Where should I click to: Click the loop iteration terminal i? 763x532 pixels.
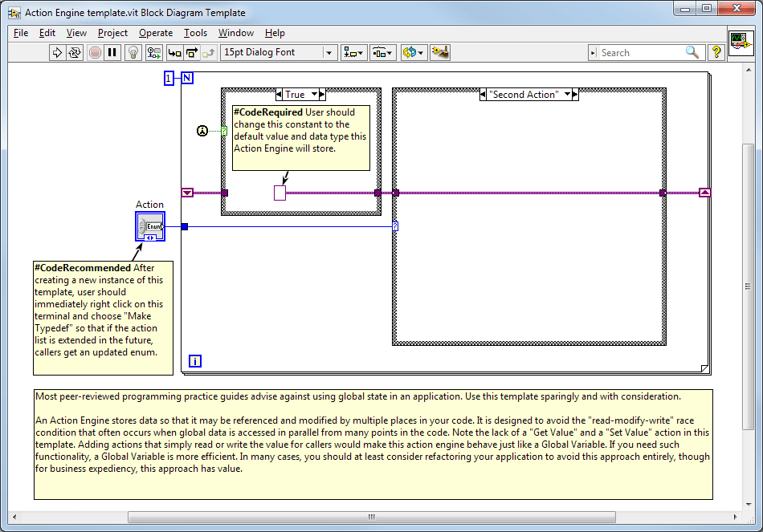(x=194, y=361)
